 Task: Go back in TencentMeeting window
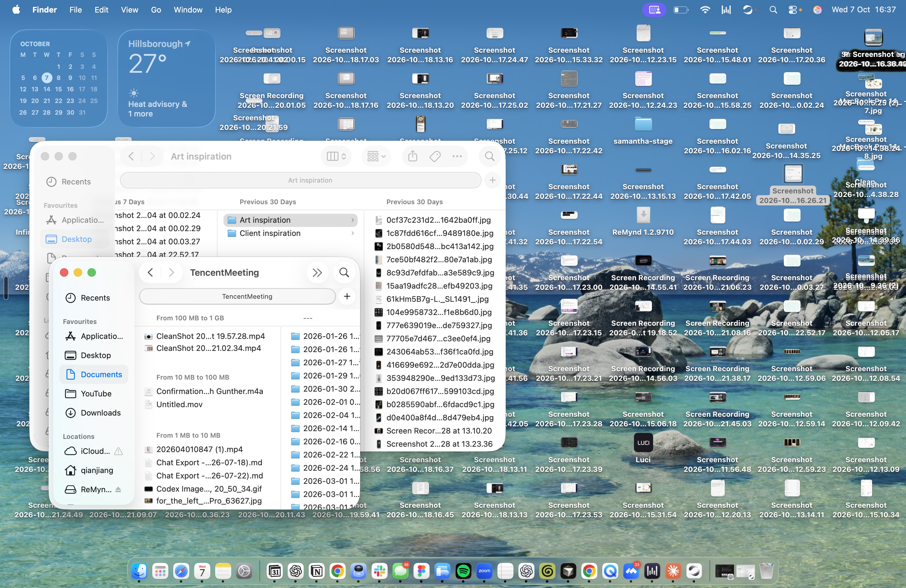[x=150, y=272]
